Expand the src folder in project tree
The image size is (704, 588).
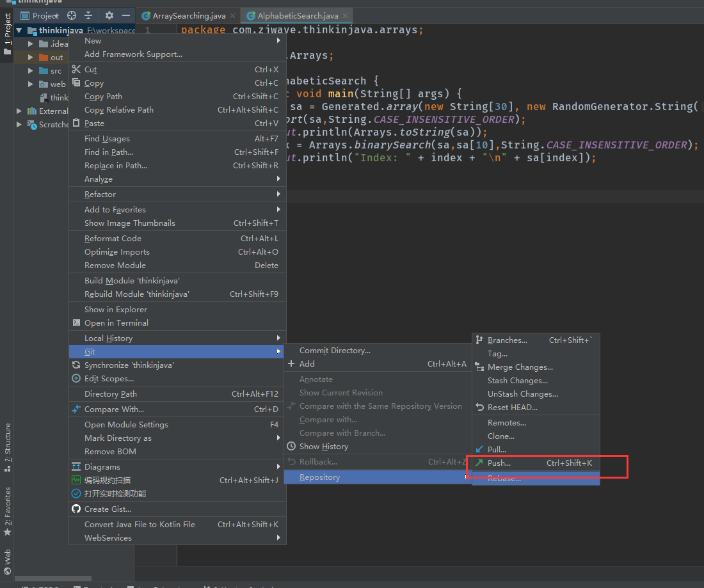[x=30, y=71]
